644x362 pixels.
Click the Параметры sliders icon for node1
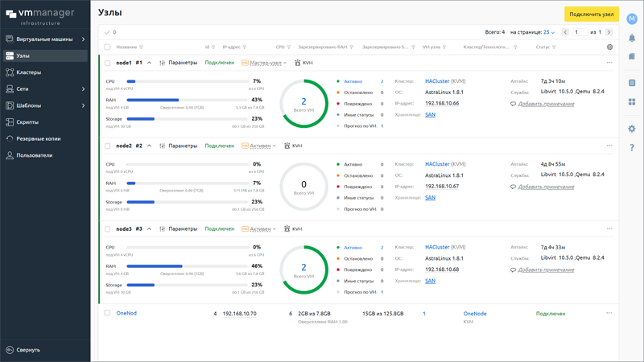tap(163, 63)
